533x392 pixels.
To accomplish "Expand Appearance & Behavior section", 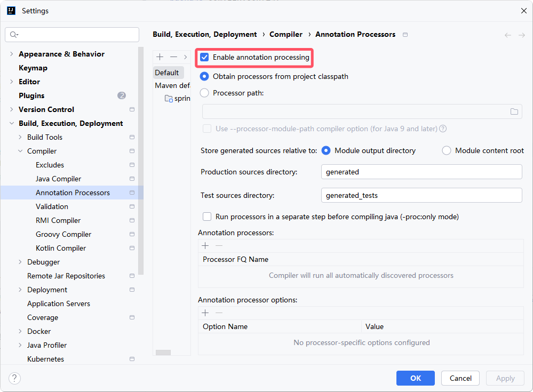I will click(12, 54).
